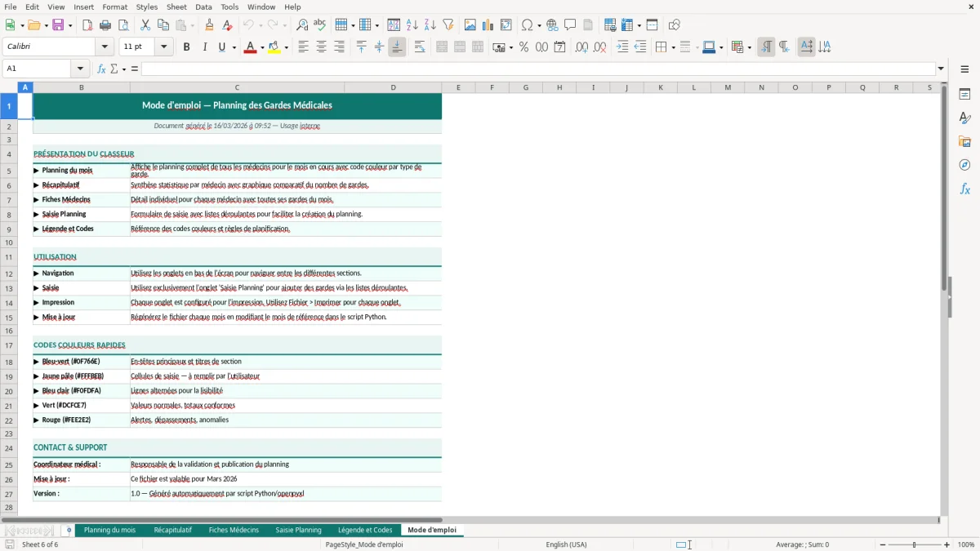Screen dimensions: 980x551
Task: Insert a pivot table
Action: [x=506, y=25]
